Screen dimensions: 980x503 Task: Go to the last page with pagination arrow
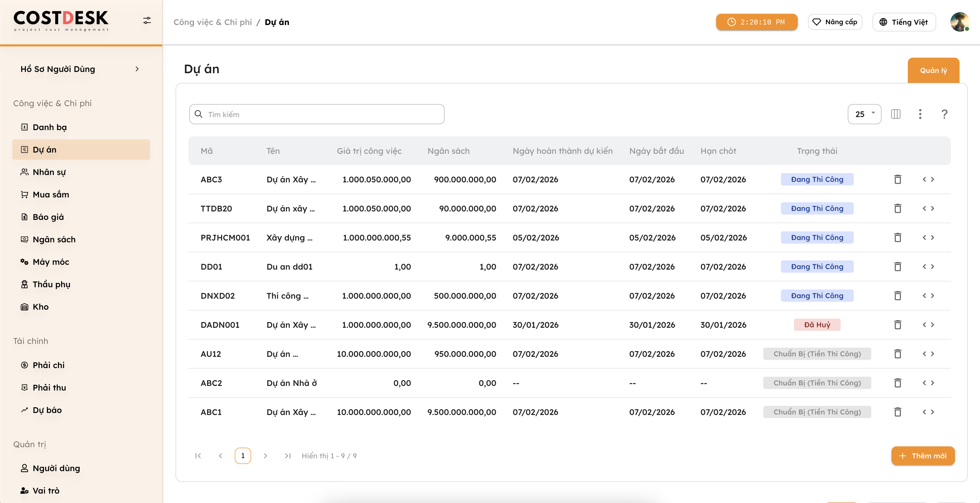coord(288,456)
